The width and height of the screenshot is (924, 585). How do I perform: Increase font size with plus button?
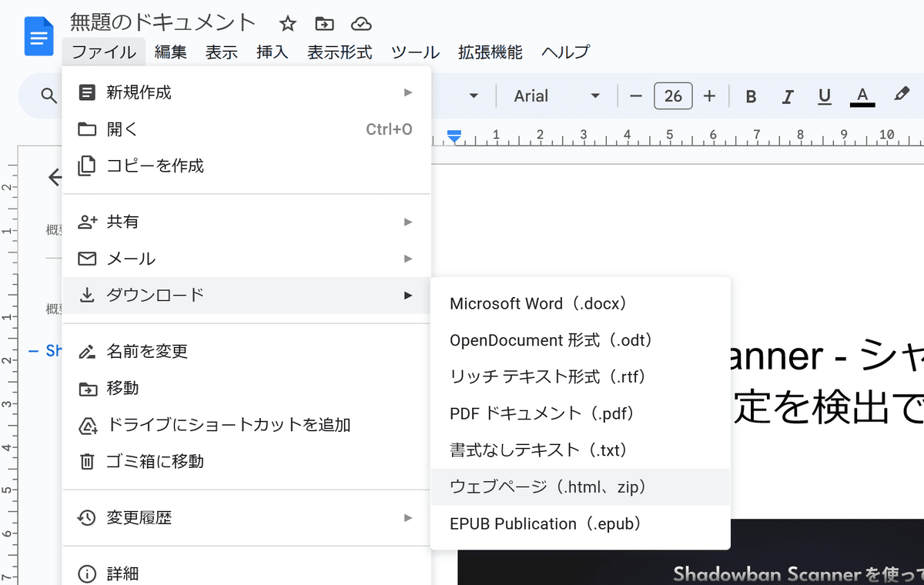[x=710, y=96]
